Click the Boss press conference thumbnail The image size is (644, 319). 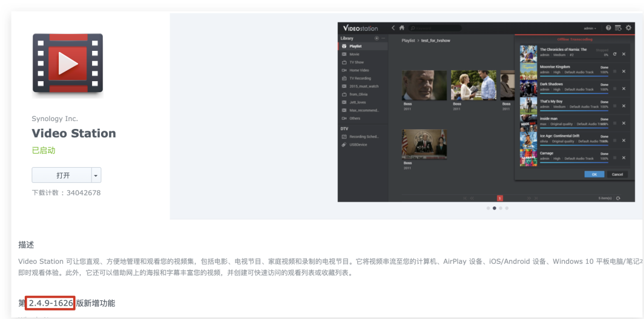point(424,144)
